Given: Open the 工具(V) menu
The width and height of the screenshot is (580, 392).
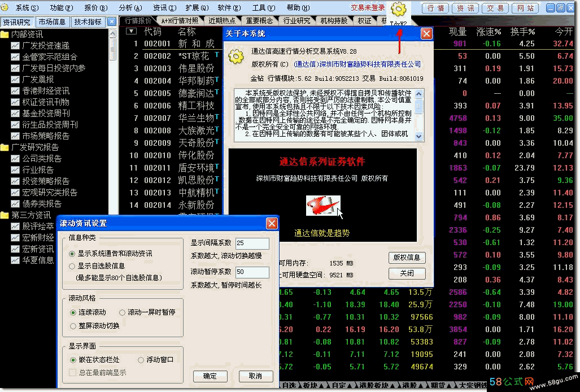Looking at the screenshot, I should point(263,7).
